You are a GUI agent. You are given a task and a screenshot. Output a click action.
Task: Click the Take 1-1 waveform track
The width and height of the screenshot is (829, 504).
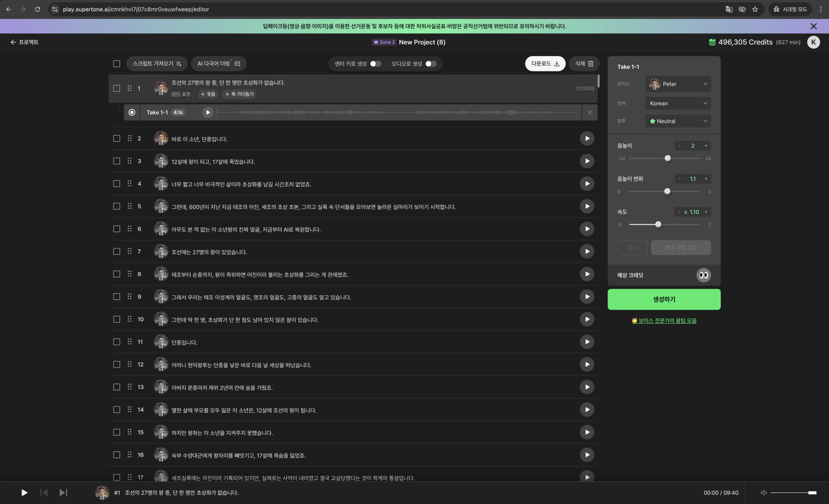pyautogui.click(x=396, y=112)
